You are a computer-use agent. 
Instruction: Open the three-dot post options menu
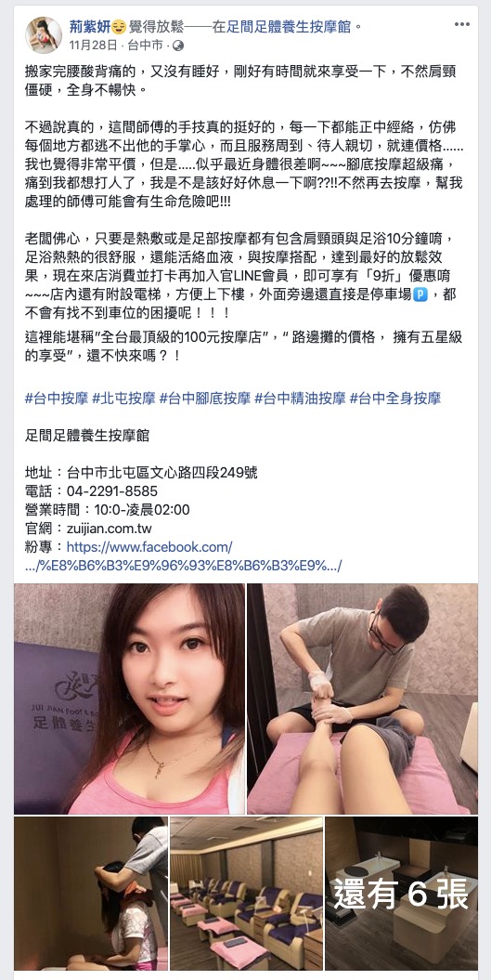pyautogui.click(x=461, y=25)
